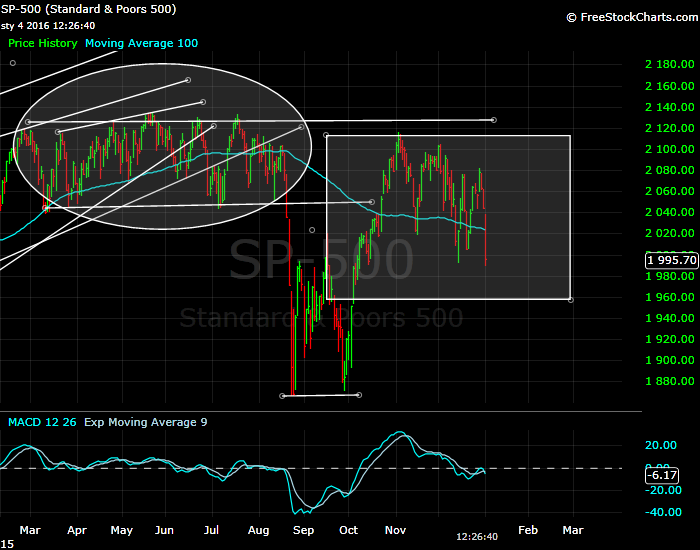This screenshot has width=700, height=550.
Task: Click the 1 980.00 price axis label
Action: point(670,276)
